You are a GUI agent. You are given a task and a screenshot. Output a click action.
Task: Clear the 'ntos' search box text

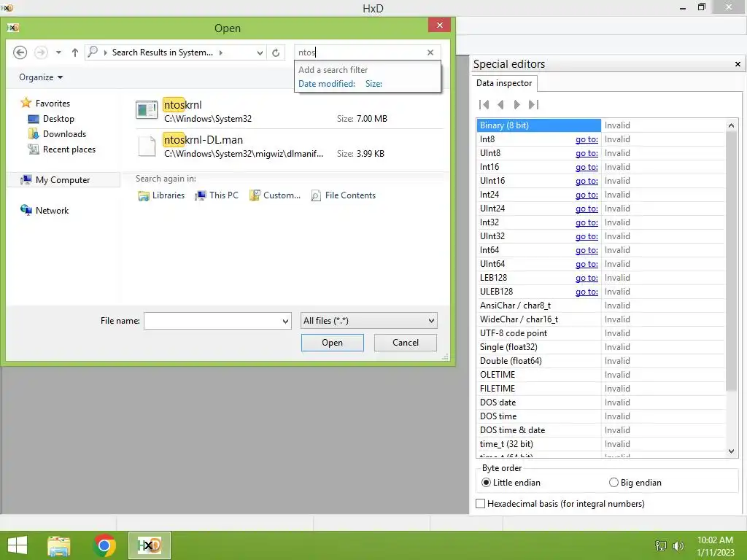[430, 52]
